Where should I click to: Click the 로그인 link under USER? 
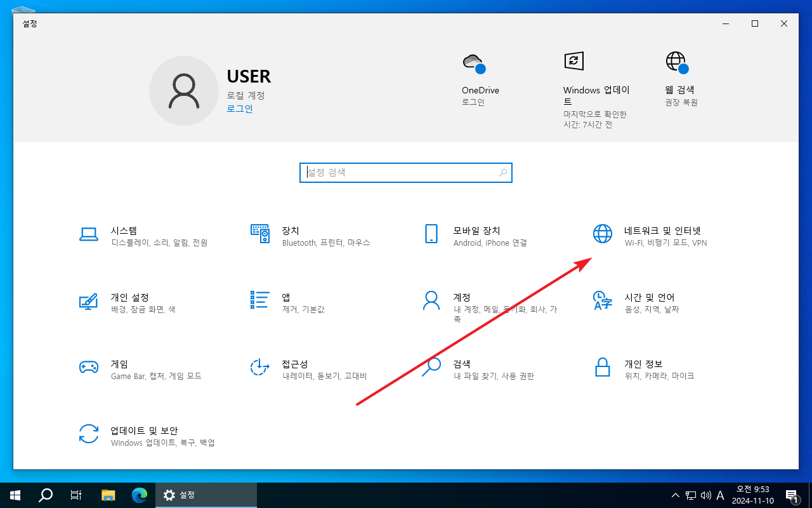240,109
